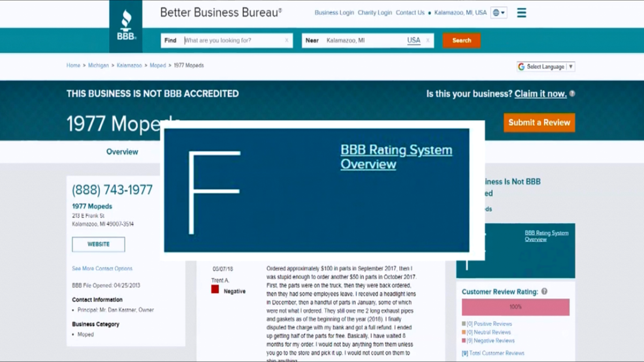644x362 pixels.
Task: Open the hamburger menu icon
Action: (x=522, y=12)
